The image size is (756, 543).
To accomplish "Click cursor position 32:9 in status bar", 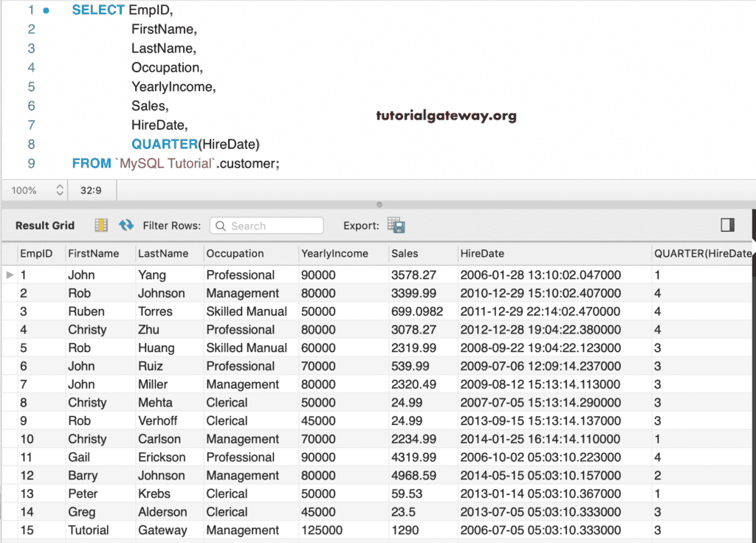I will [x=91, y=190].
